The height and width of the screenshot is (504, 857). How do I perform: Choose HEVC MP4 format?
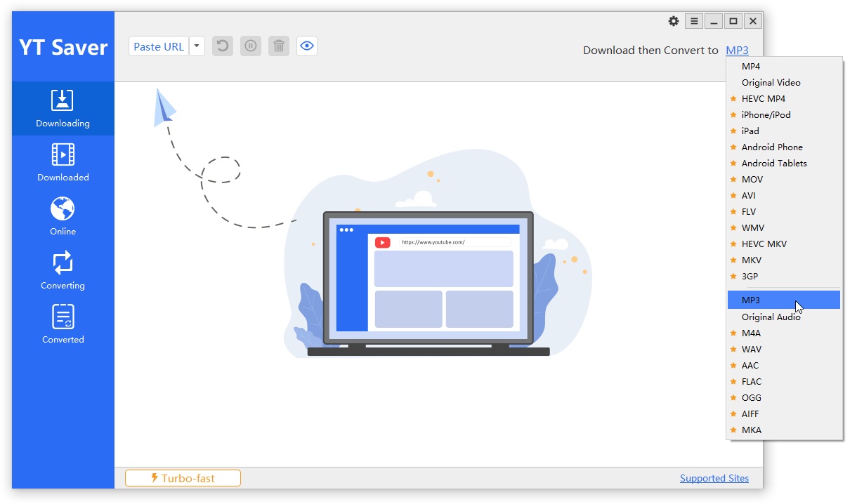point(784,98)
